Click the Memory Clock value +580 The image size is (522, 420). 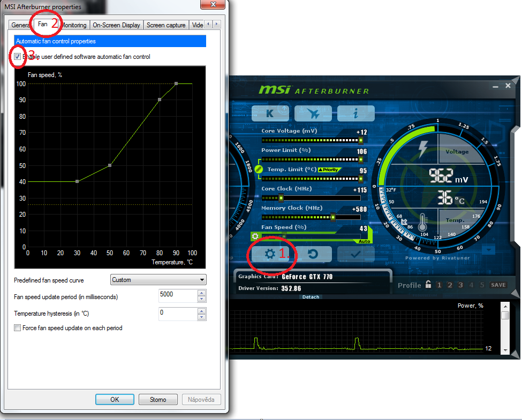click(x=360, y=209)
